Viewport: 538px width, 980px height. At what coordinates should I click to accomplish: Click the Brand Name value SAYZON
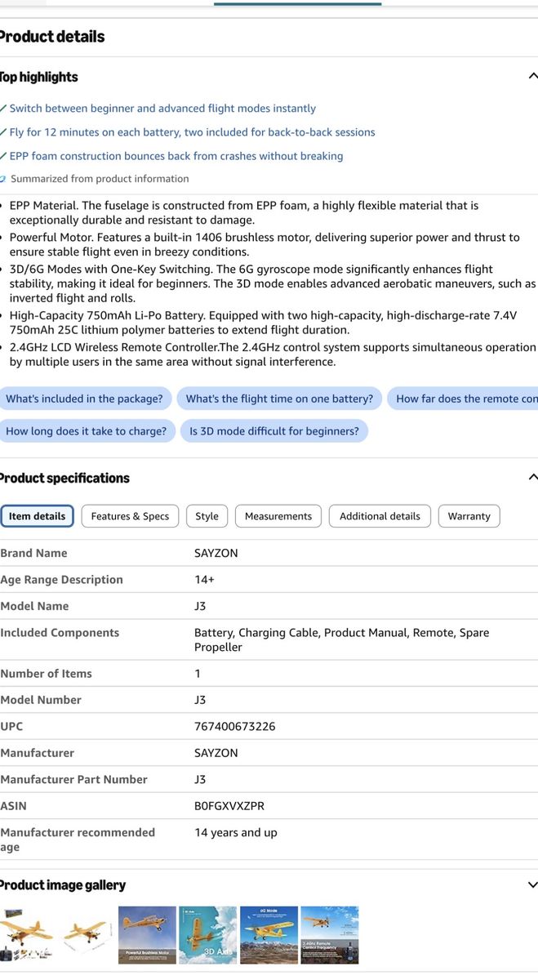pyautogui.click(x=216, y=553)
